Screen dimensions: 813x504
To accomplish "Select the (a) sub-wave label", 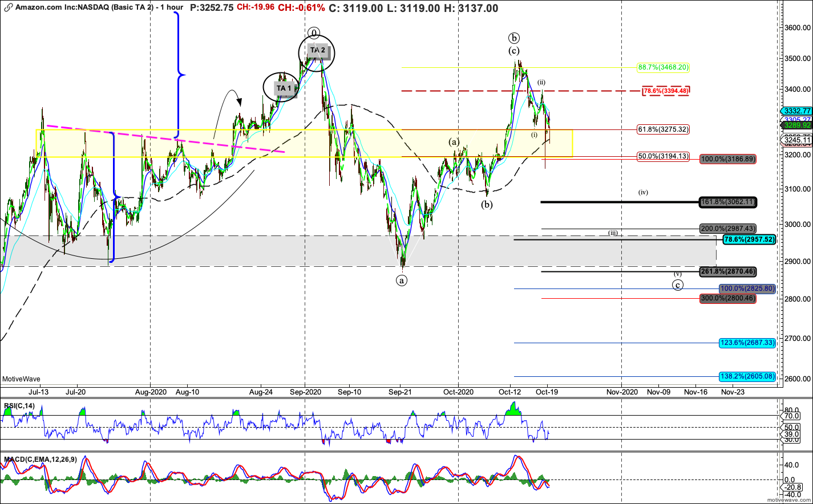I will pos(454,141).
